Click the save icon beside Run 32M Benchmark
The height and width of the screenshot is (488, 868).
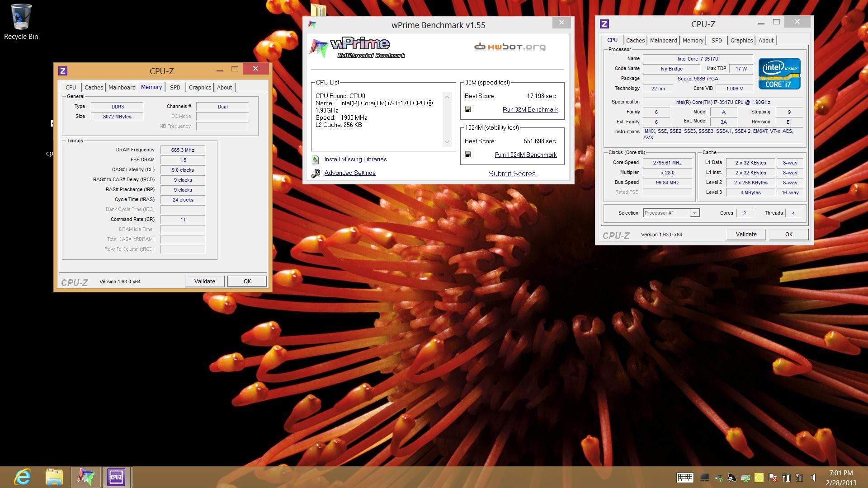(468, 109)
